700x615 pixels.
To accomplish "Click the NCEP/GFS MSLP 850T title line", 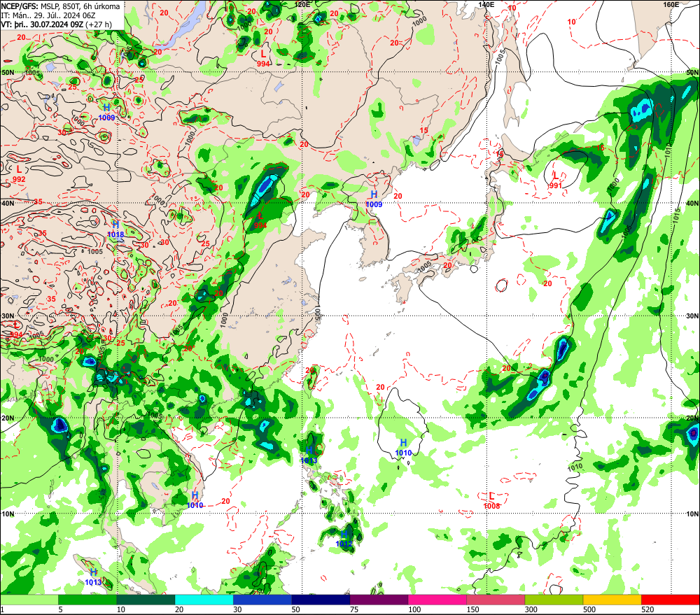I will (60, 6).
